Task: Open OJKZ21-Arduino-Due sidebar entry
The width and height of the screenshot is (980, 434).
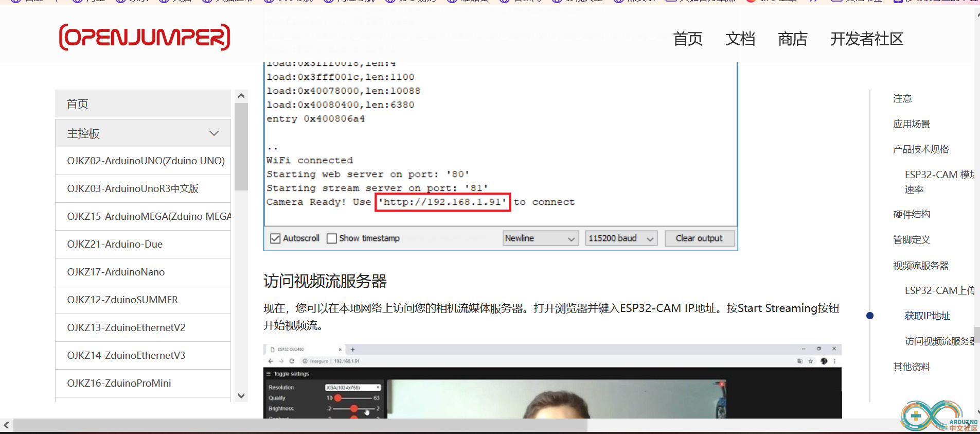Action: click(143, 245)
